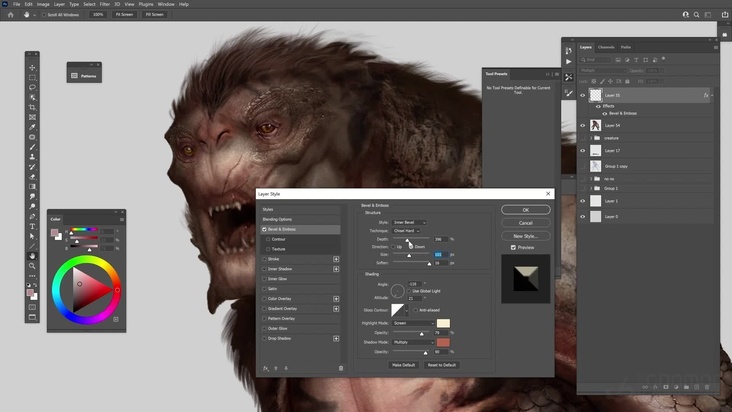
Task: Click the search magnifier icon top right
Action: point(697,14)
